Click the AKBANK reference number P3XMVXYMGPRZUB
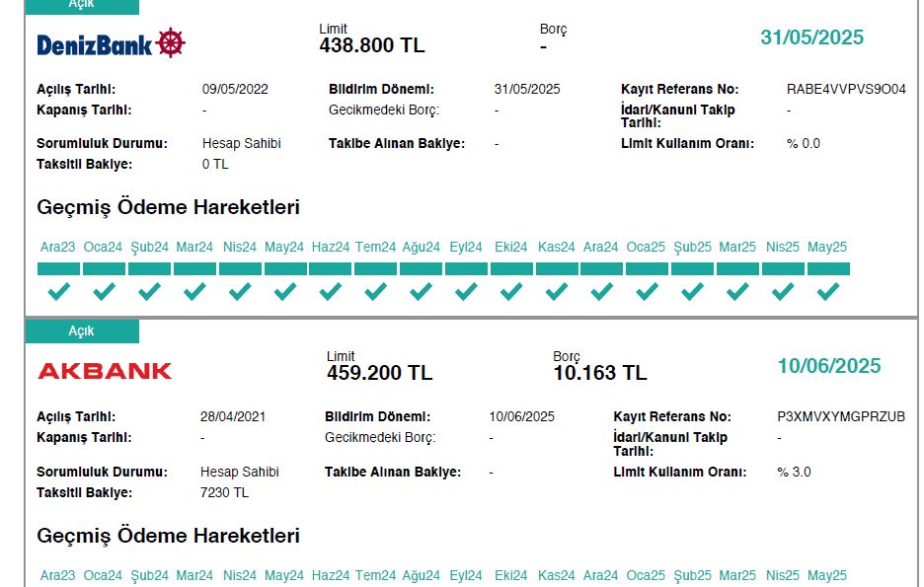 (x=841, y=416)
